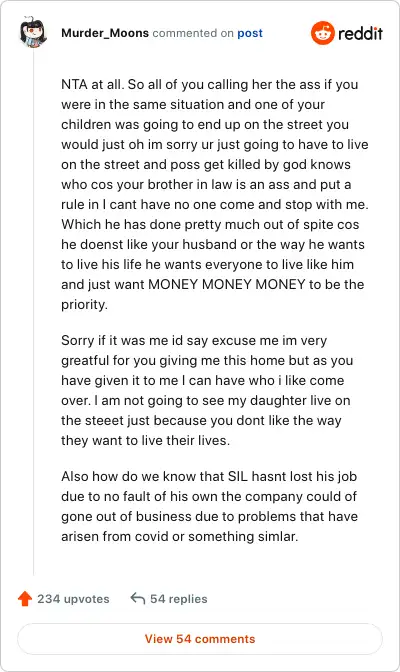
Task: Click the Reddit Snoo logo icon
Action: coord(322,33)
